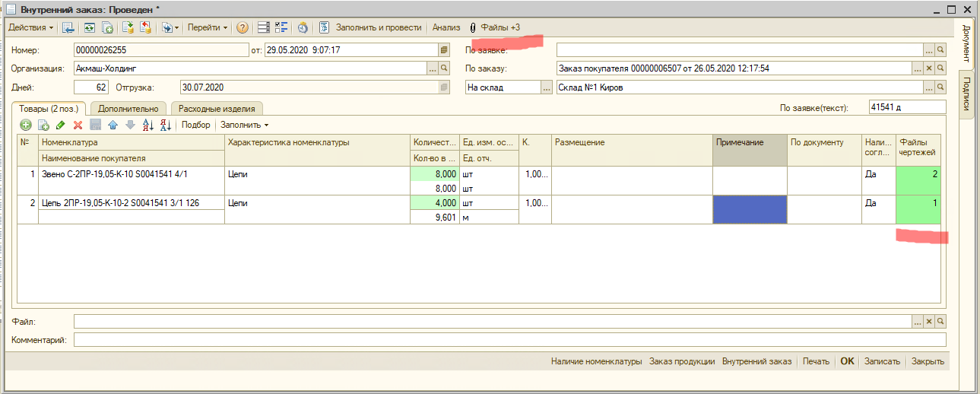This screenshot has height=394, width=980.
Task: Copy row with the add-by-copy icon
Action: tap(43, 125)
